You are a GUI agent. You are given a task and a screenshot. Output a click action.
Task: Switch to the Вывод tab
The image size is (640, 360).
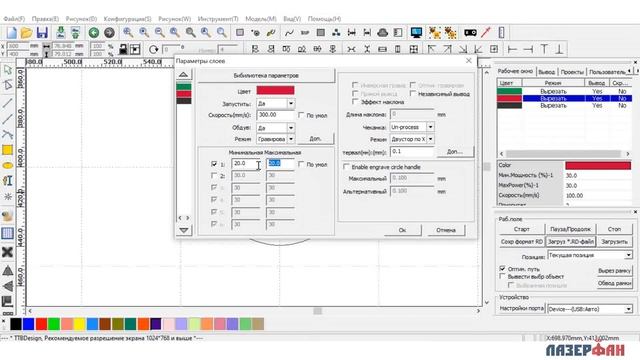pos(546,72)
